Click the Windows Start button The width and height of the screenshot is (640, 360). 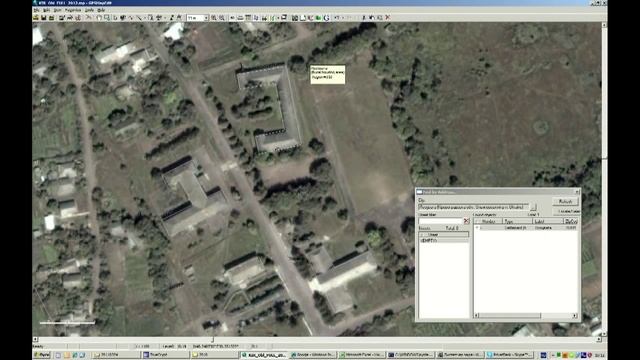click(x=42, y=355)
